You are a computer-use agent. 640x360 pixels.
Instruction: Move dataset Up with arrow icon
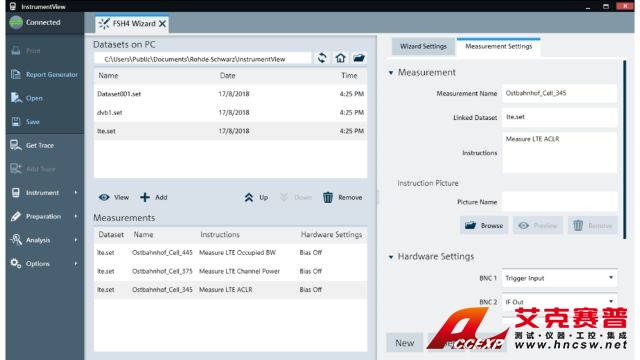tap(249, 198)
